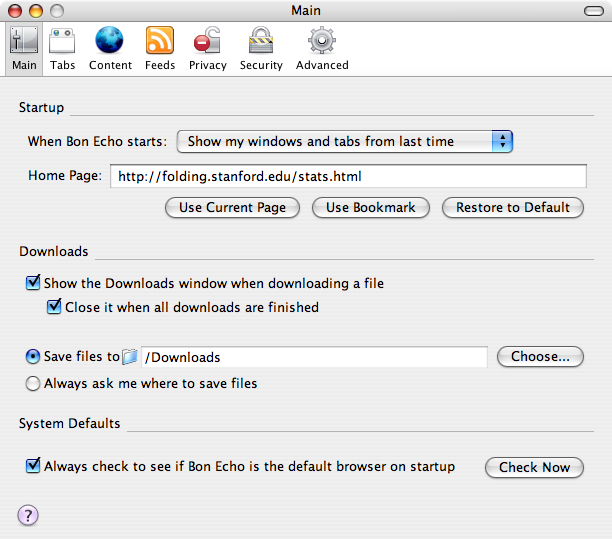
Task: Close the preferences window with red button
Action: pos(15,11)
